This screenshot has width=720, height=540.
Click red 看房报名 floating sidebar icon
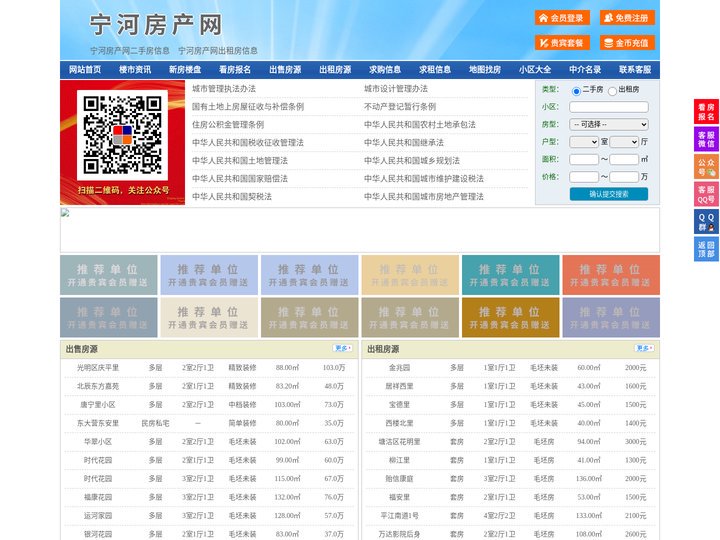(x=706, y=112)
